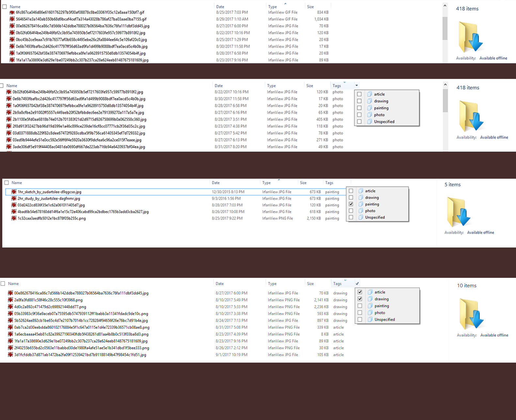
Task: Click the IrfanView icon beside 6fc867ca046d86e gif file
Action: coord(12,12)
